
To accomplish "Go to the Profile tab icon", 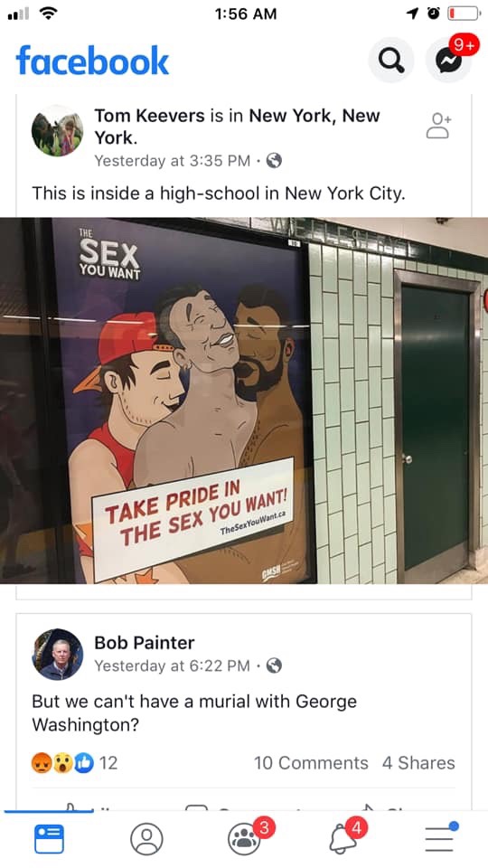I will point(146,839).
